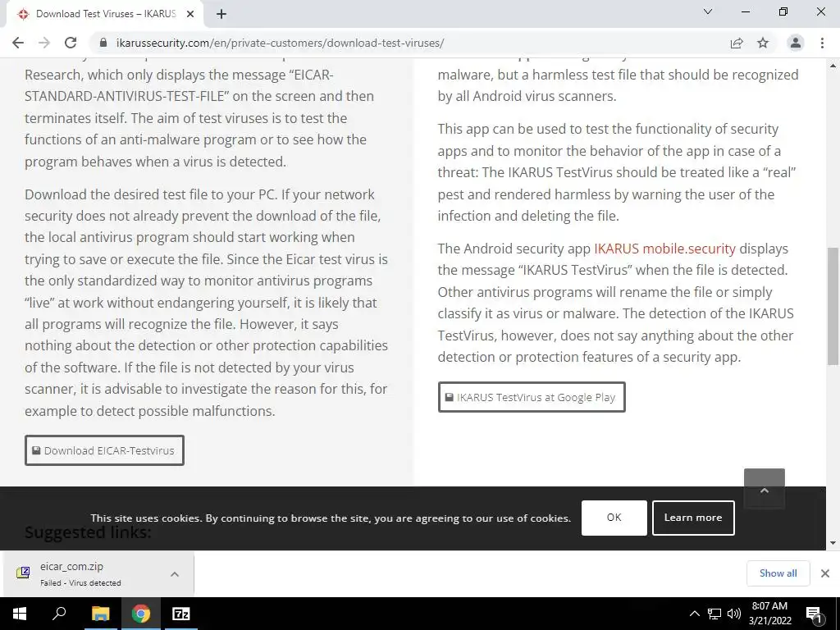
Task: Open the network tray icon
Action: tap(714, 614)
